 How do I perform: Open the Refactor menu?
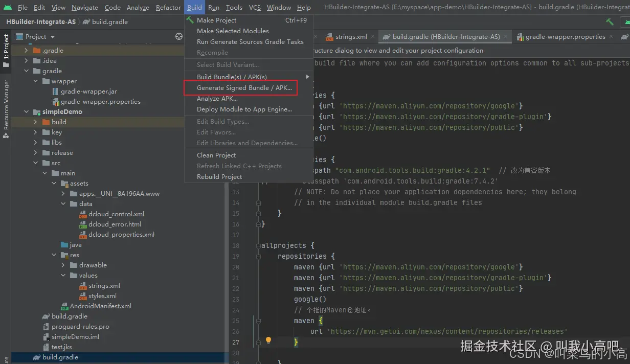tap(168, 7)
